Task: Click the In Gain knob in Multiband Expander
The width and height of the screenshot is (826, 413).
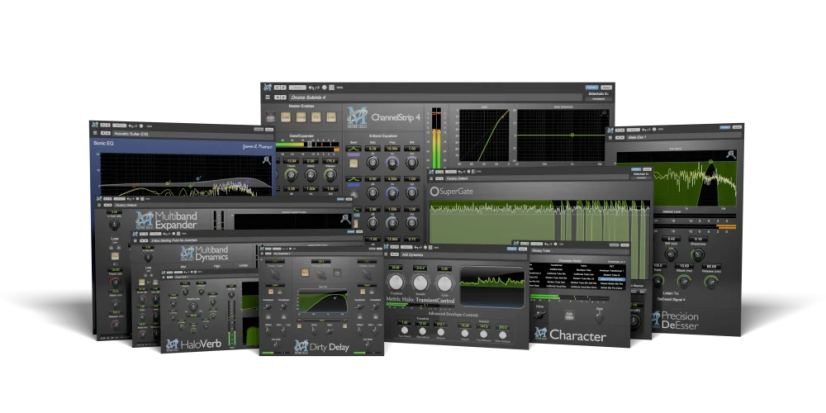Action: coord(114,225)
